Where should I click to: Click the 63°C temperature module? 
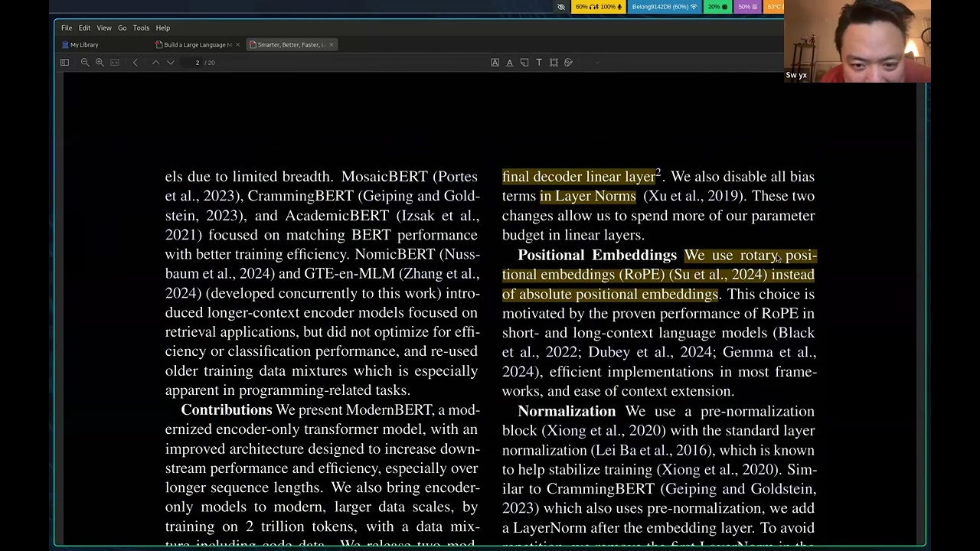point(774,7)
